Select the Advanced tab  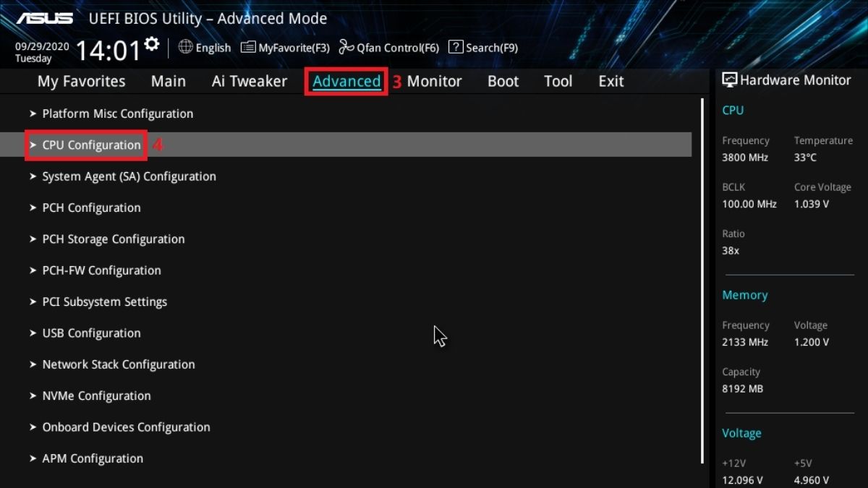pyautogui.click(x=346, y=82)
